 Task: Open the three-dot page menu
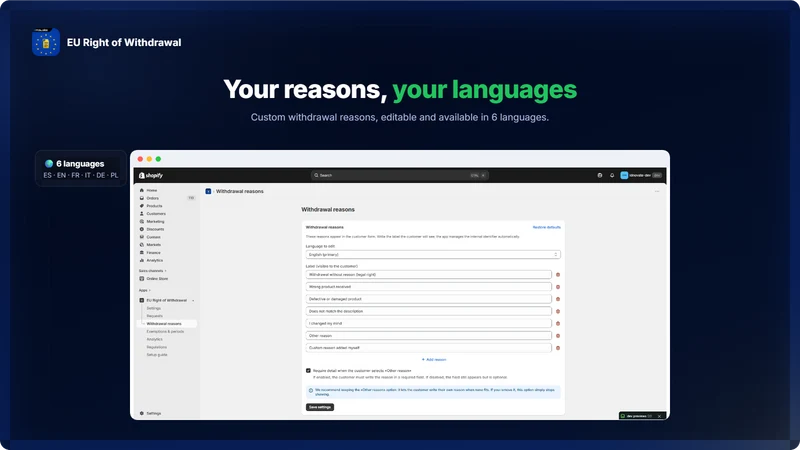point(657,191)
